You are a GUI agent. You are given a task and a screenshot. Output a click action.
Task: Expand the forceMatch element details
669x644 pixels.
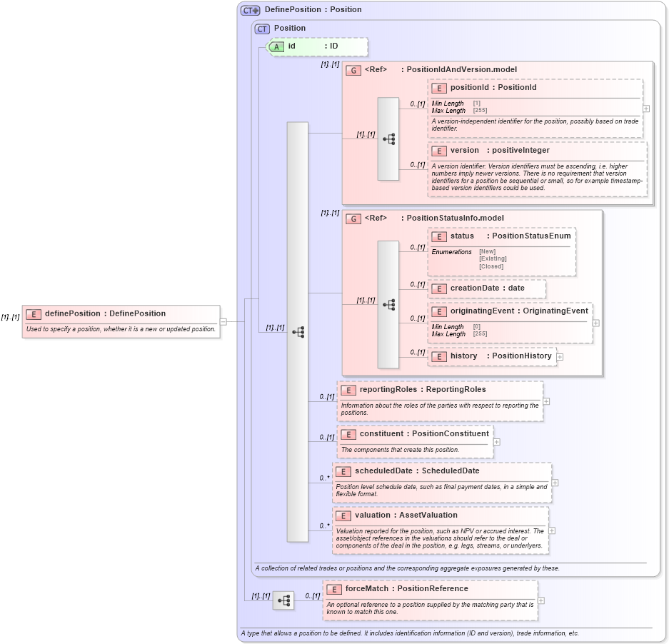point(542,600)
